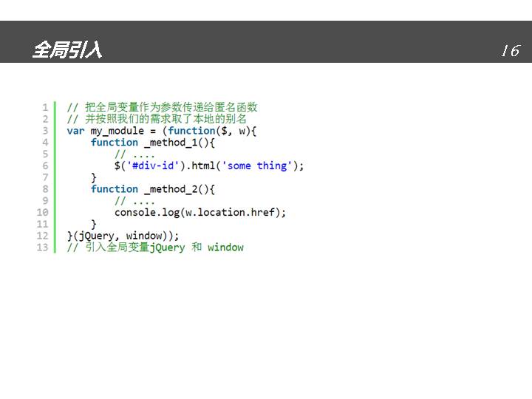Viewport: 532px width, 399px height.
Task: Click the function keyword on line 8
Action: click(115, 189)
